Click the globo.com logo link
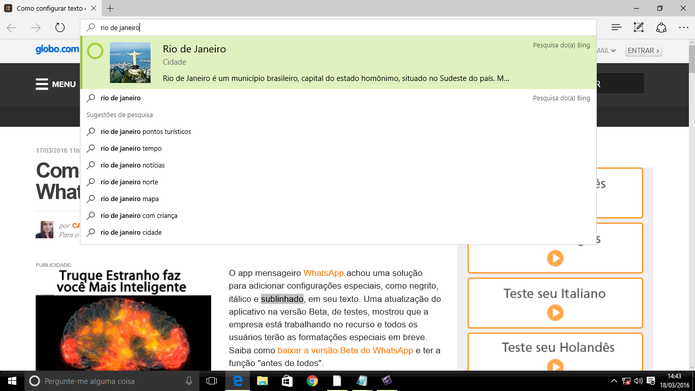Image resolution: width=695 pixels, height=391 pixels. (x=57, y=49)
